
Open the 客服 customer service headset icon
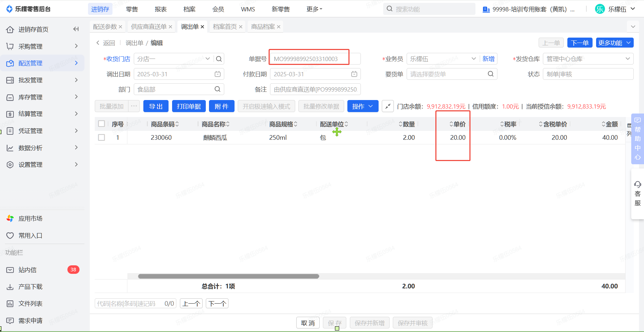click(x=638, y=184)
